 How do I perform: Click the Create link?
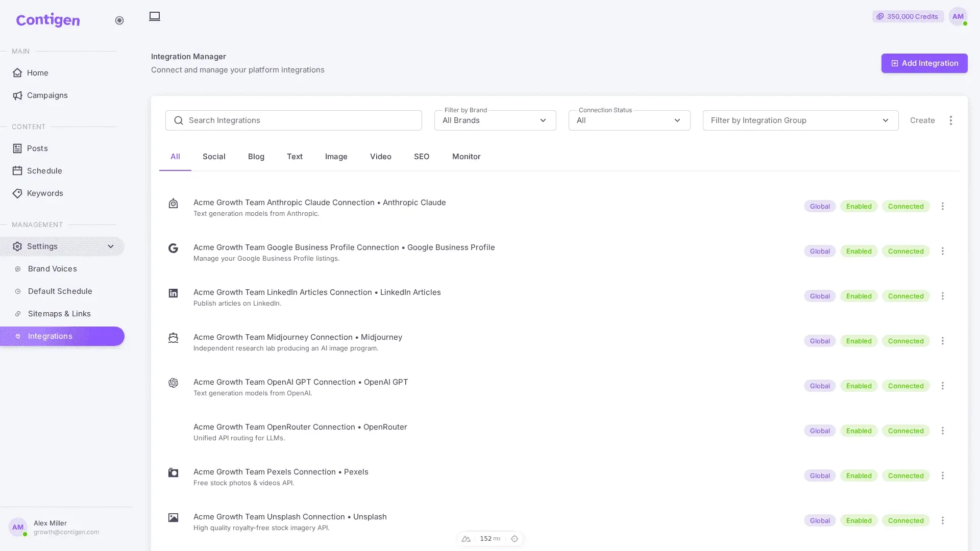(922, 120)
